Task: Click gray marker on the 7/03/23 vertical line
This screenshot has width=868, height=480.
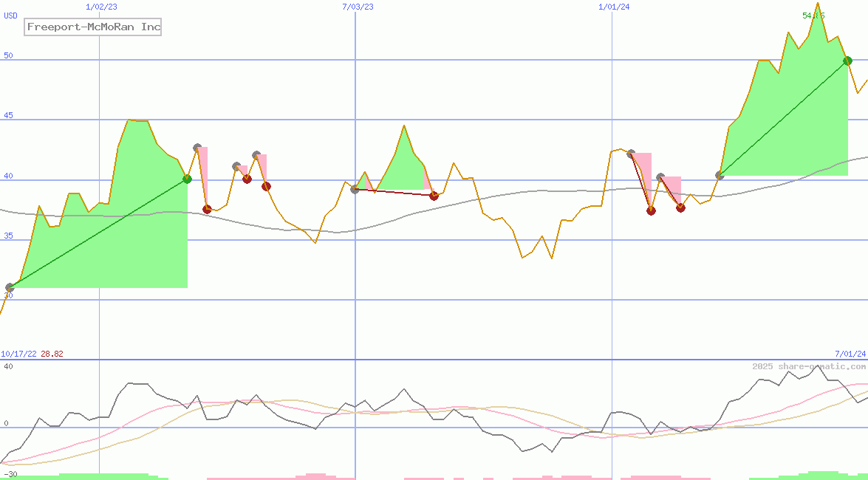Action: tap(355, 189)
